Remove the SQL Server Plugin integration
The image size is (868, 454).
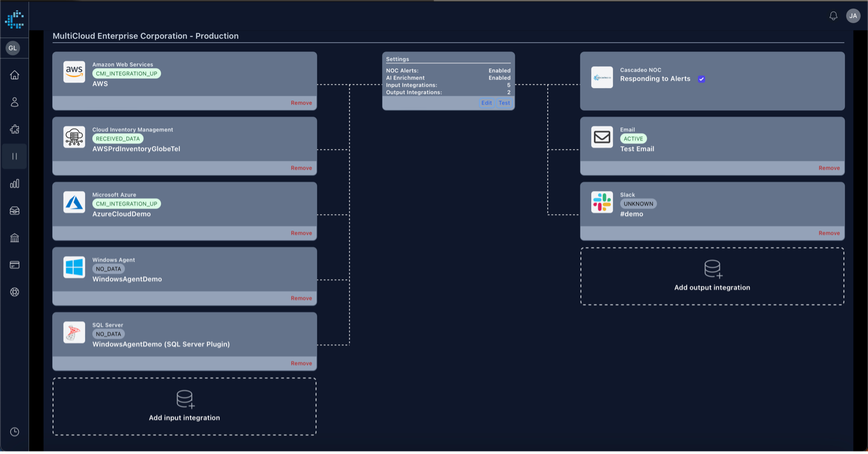click(x=301, y=364)
